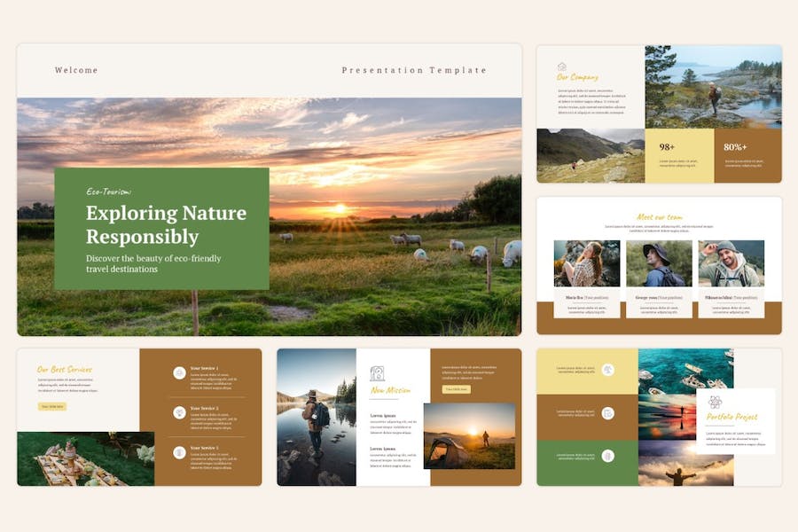This screenshot has height=532, width=798.
Task: Select the long-haired woman team photo
Action: [x=587, y=263]
